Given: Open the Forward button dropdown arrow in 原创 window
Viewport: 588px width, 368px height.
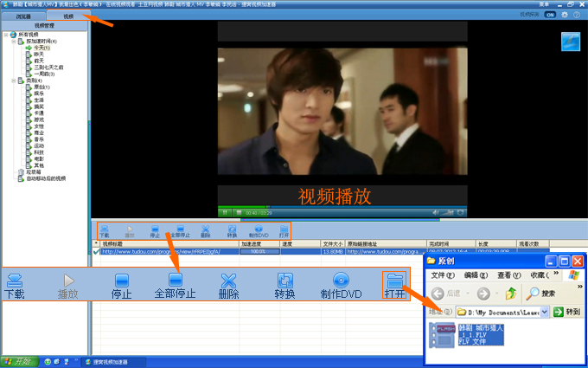Looking at the screenshot, I should [497, 294].
